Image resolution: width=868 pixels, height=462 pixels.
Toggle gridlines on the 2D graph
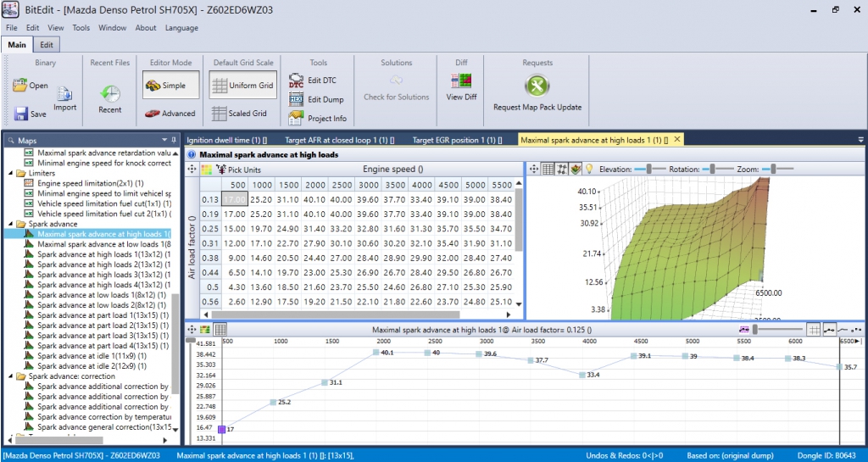pos(813,330)
